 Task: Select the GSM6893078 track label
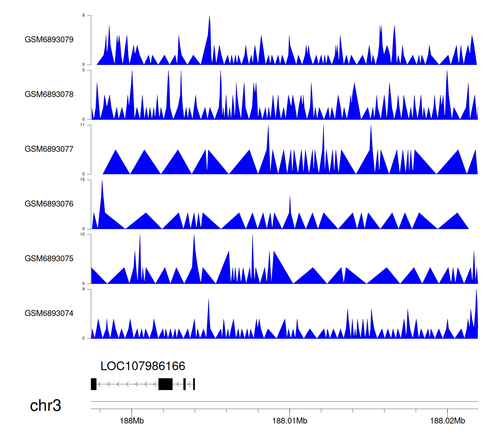49,95
